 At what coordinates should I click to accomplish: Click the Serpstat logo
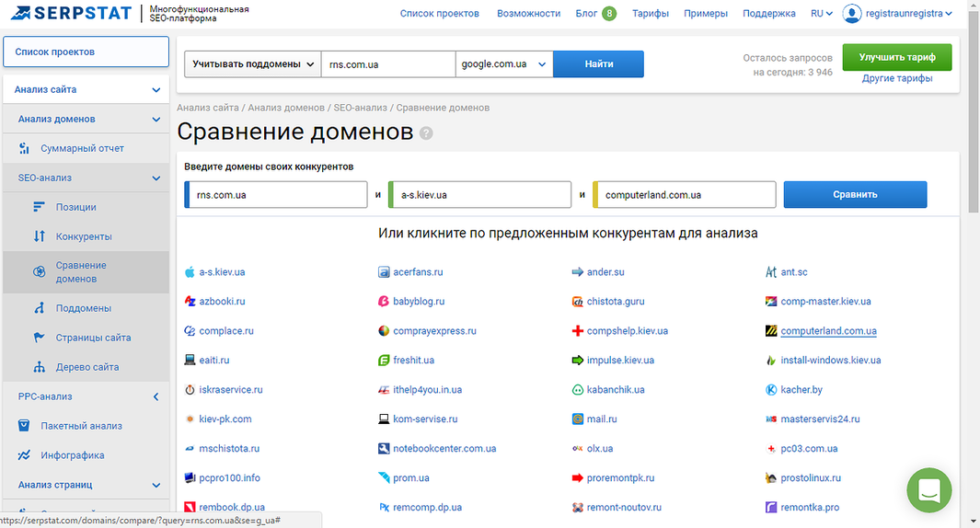click(71, 13)
